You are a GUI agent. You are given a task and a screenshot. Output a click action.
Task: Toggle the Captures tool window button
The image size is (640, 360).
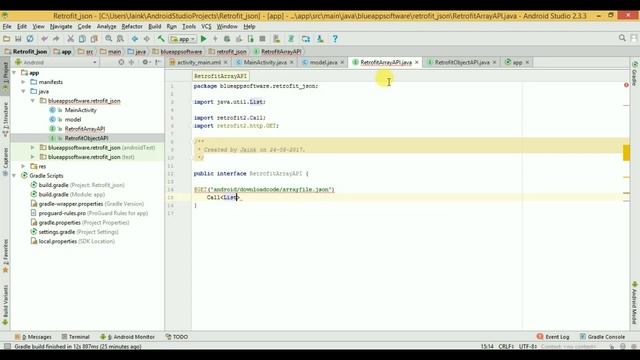pyautogui.click(x=5, y=162)
